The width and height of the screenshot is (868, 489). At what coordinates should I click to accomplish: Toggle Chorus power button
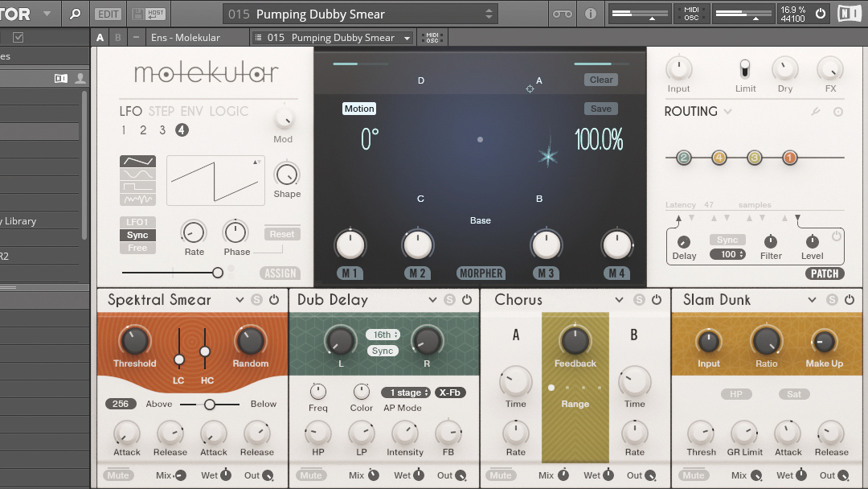(657, 300)
